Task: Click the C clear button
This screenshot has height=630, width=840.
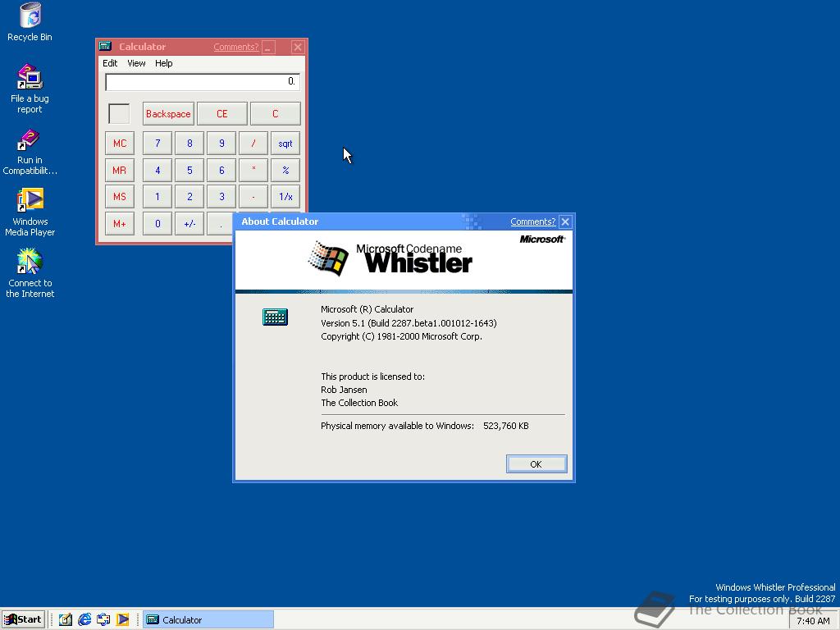Action: (276, 113)
